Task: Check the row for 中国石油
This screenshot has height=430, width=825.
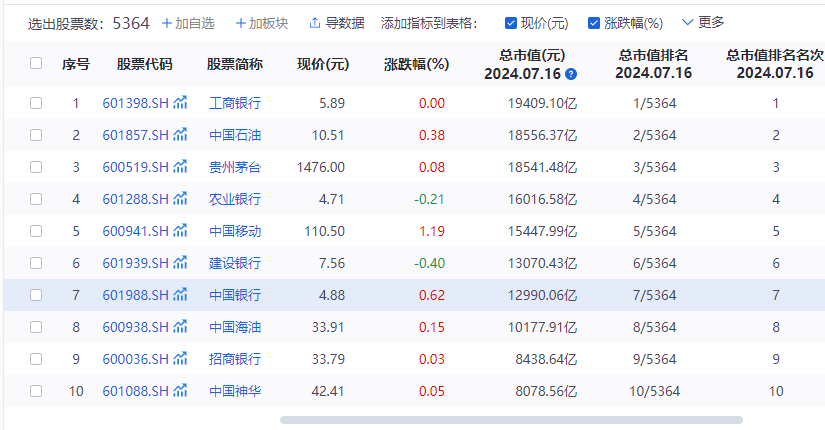Action: tap(36, 135)
